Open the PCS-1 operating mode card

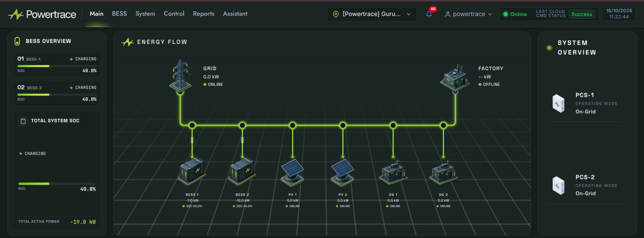(x=587, y=103)
